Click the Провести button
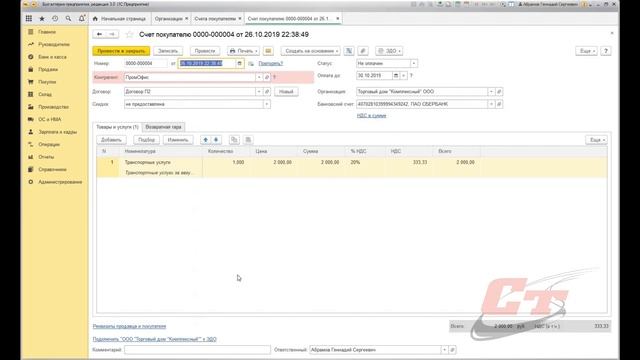This screenshot has height=360, width=640. coord(205,51)
